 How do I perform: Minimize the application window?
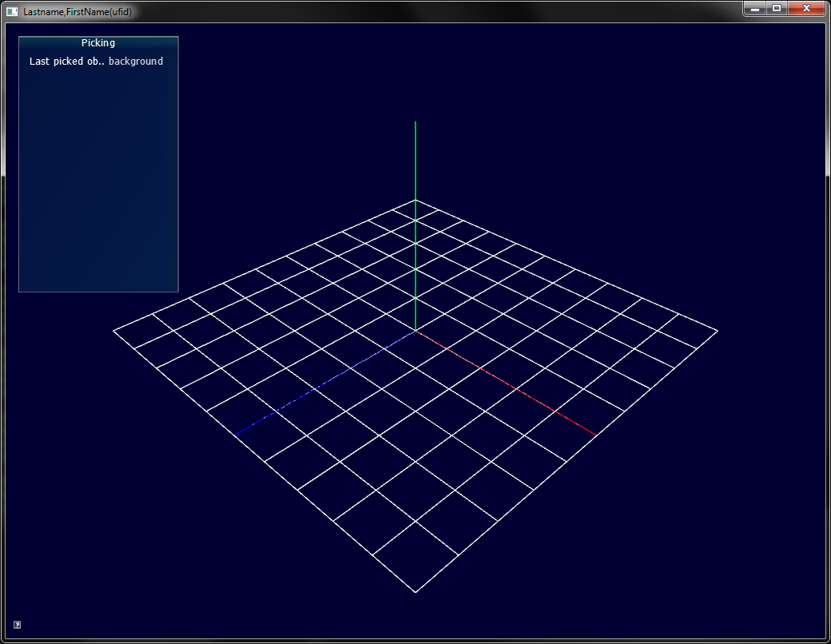(x=754, y=8)
